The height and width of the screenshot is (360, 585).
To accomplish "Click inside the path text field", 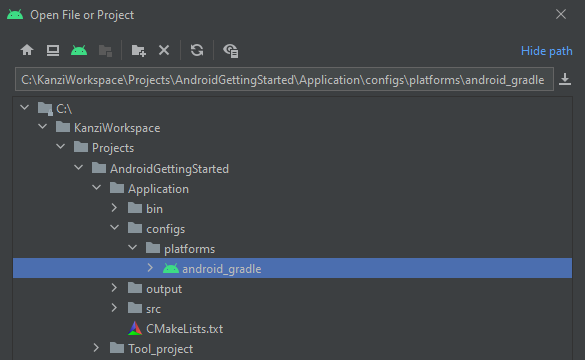I will 284,79.
